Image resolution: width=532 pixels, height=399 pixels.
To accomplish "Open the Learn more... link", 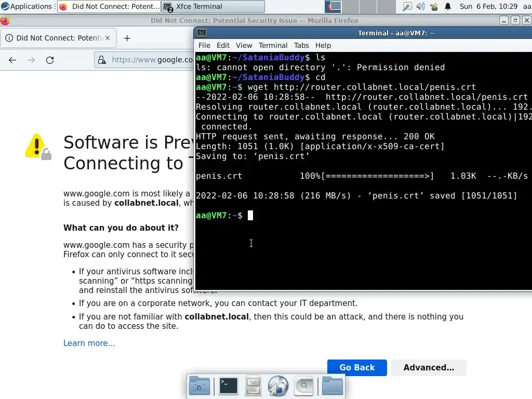I will (x=89, y=343).
